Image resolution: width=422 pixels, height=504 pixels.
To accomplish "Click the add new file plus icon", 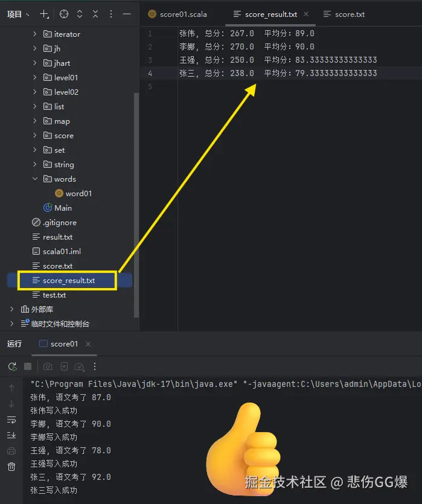I will pos(44,14).
